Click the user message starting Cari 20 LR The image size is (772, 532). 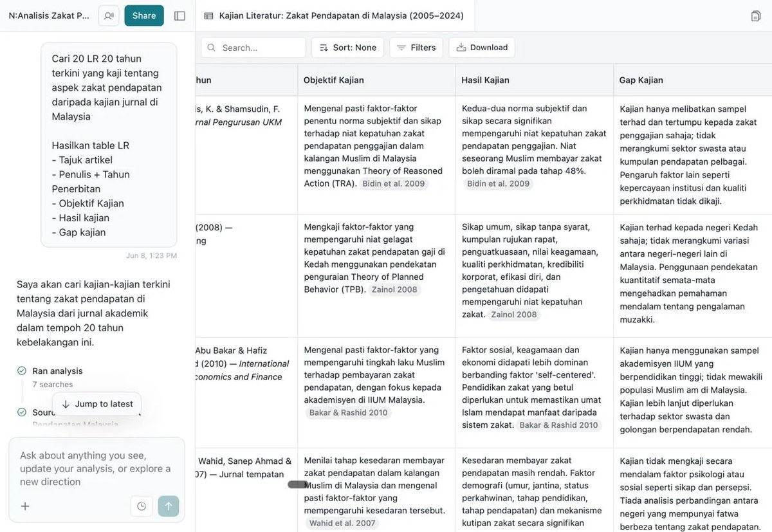pyautogui.click(x=109, y=145)
